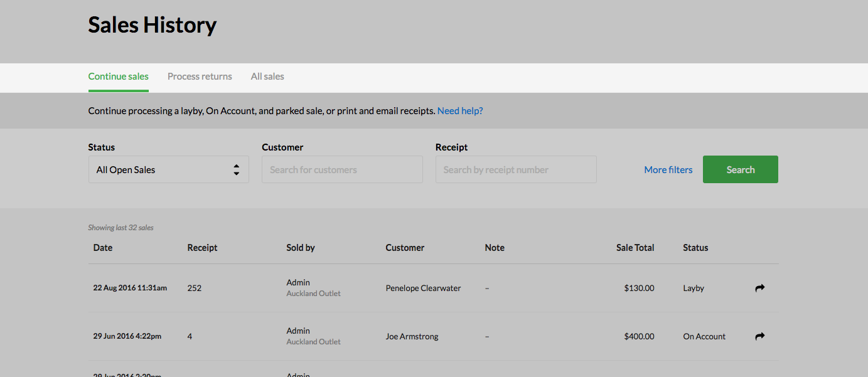
Task: Open the Status dropdown showing All Open Sales
Action: pyautogui.click(x=168, y=169)
